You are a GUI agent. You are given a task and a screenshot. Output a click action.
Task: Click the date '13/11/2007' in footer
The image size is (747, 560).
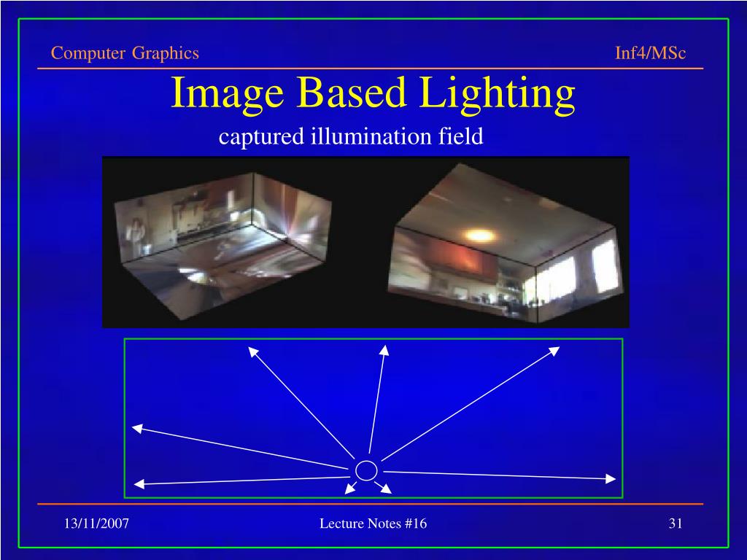(x=96, y=524)
